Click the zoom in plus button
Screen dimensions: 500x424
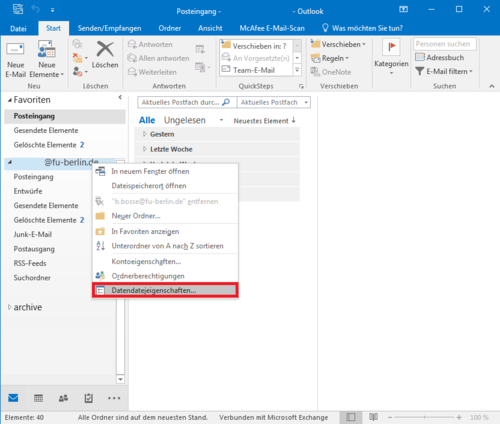(x=459, y=417)
